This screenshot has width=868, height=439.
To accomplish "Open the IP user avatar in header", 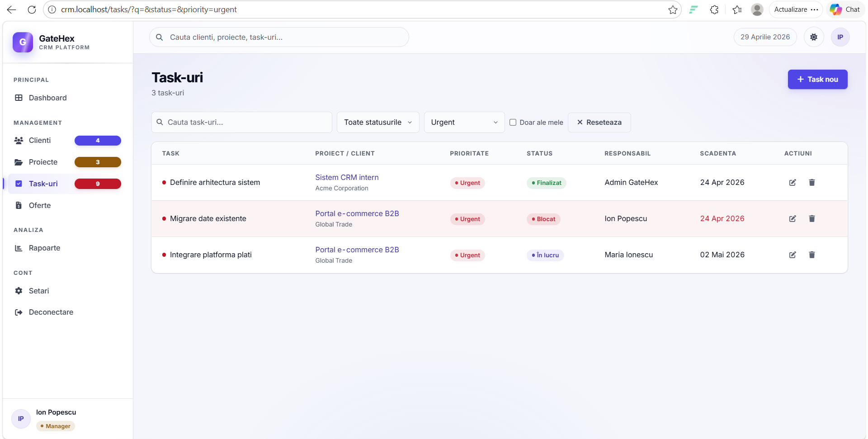I will [x=840, y=37].
